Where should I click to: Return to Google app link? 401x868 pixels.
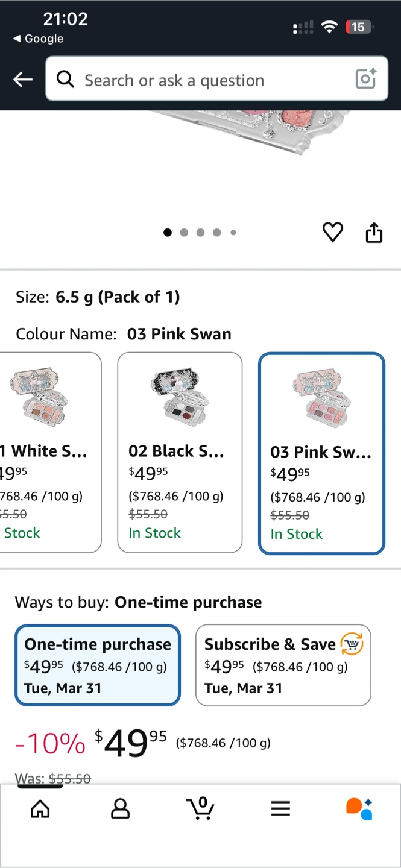click(38, 39)
